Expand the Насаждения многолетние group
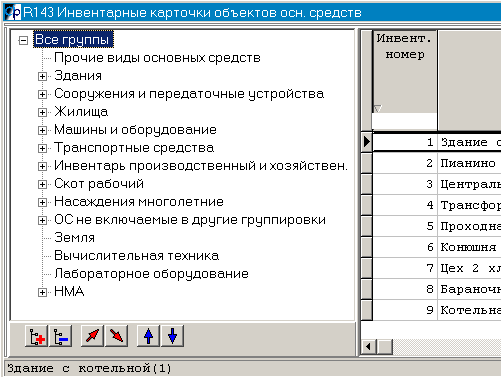The width and height of the screenshot is (501, 377). 42,202
